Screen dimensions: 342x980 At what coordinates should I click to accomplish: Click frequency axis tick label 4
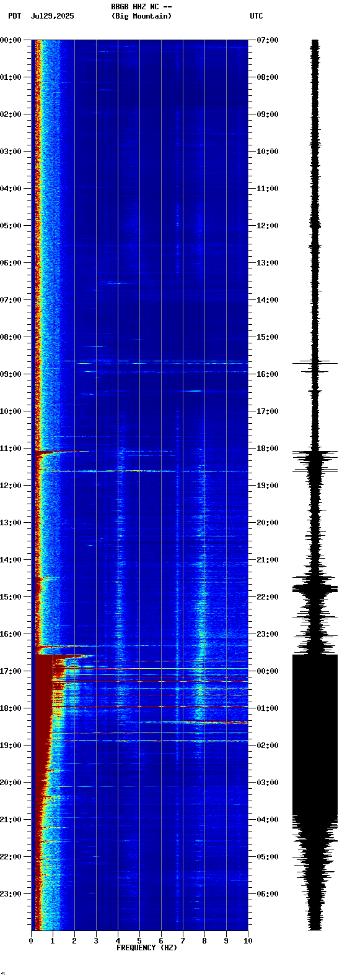118,941
